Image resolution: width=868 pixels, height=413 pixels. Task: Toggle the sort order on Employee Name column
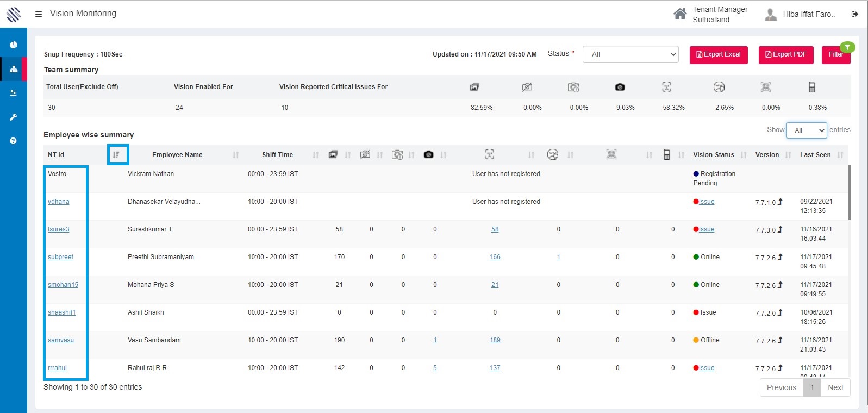pyautogui.click(x=236, y=155)
